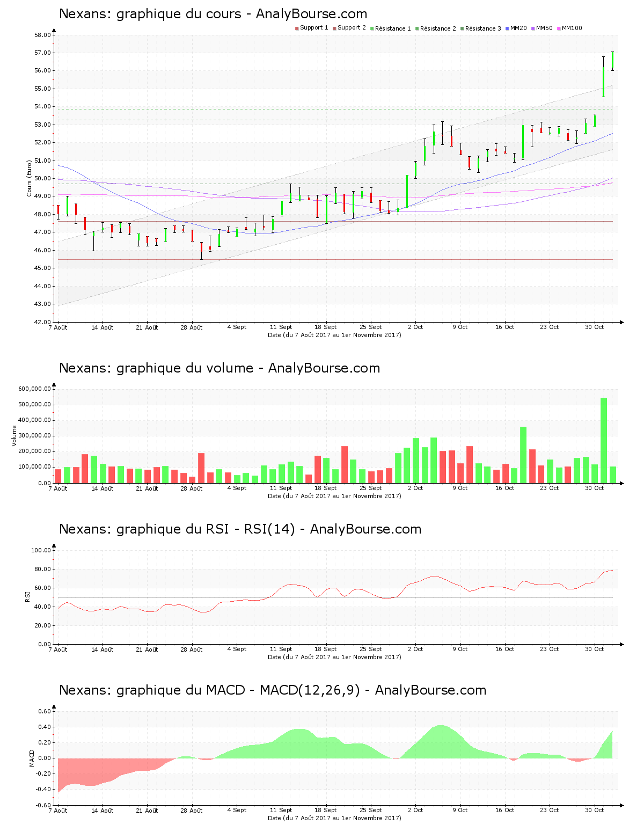Click the 'MACD' vertical axis label

click(x=32, y=758)
